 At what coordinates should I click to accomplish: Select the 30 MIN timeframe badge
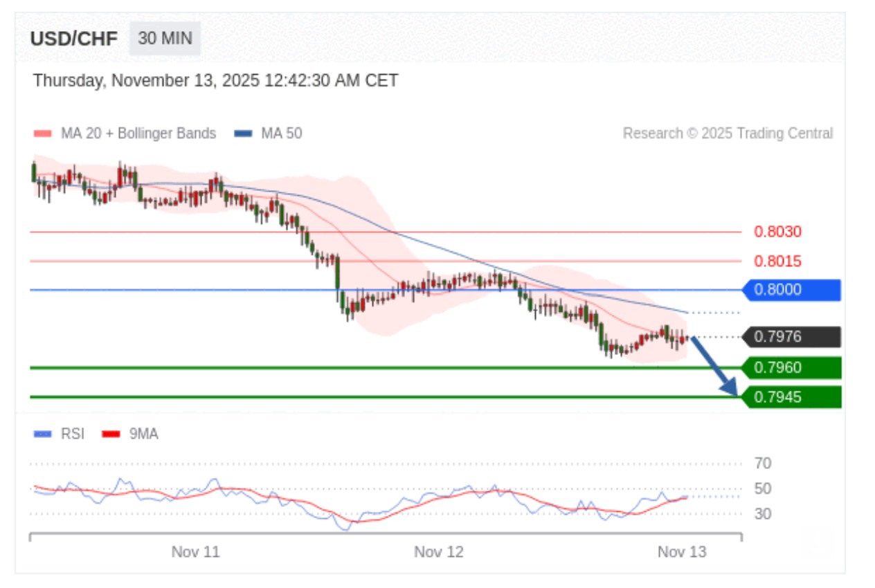[x=165, y=39]
